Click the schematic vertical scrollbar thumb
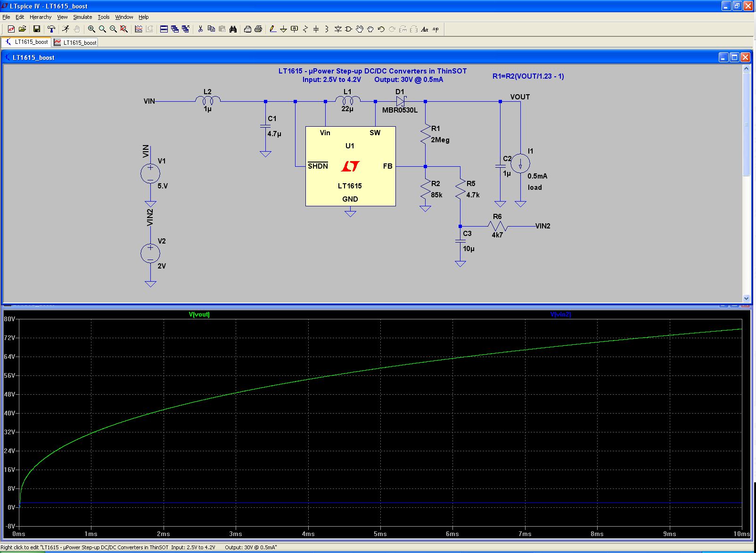 click(x=746, y=124)
